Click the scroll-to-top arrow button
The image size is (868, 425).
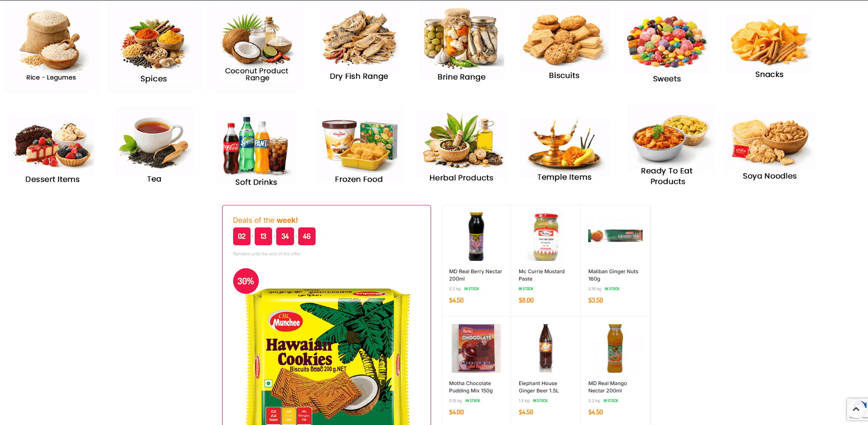pos(856,409)
